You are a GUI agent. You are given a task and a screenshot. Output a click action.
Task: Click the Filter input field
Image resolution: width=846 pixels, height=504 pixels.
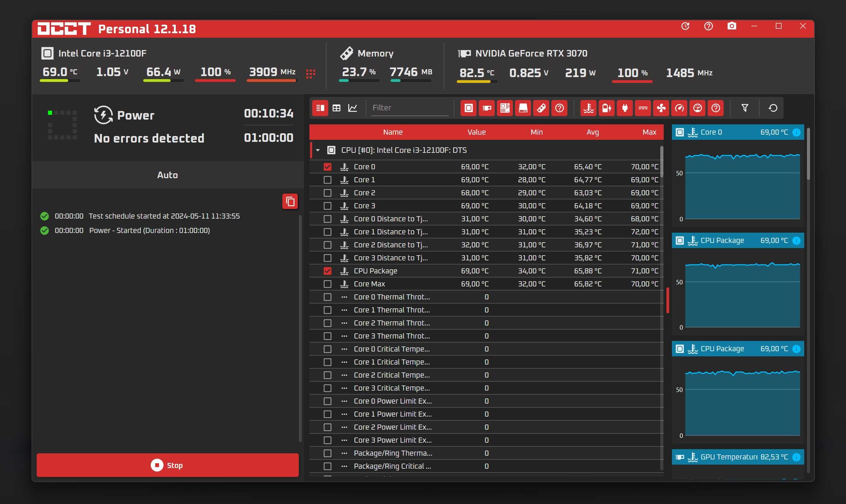410,108
